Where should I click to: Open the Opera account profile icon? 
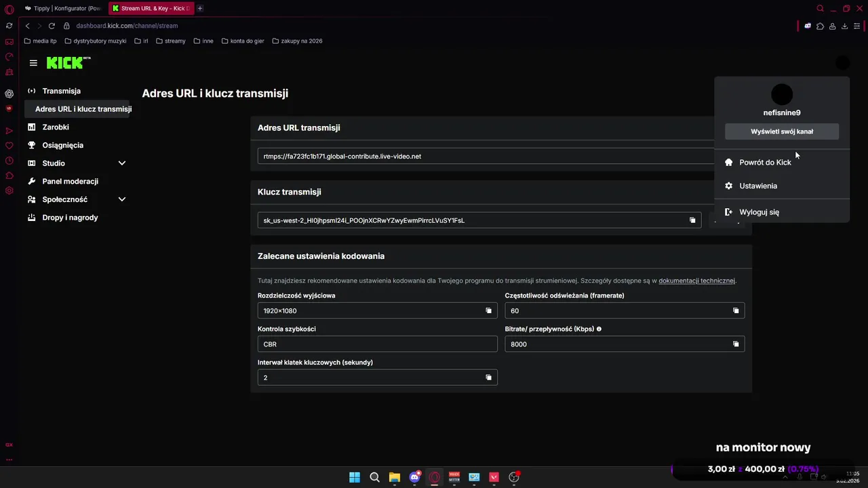[832, 26]
